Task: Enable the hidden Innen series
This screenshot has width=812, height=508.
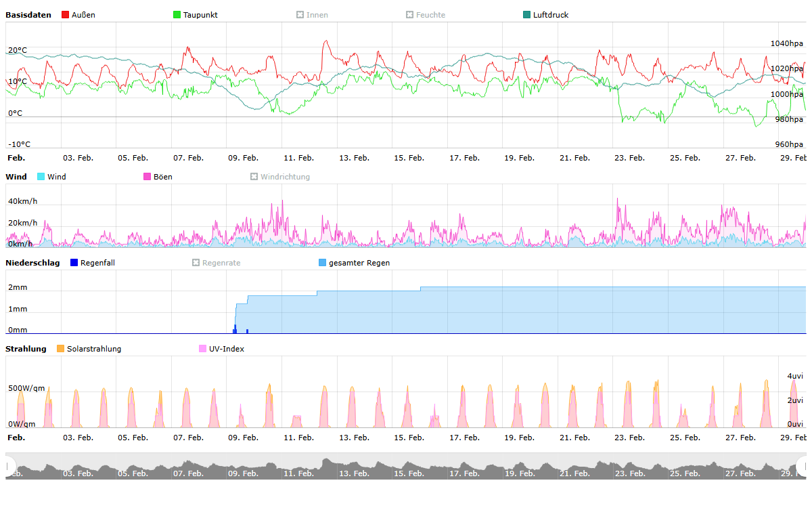Action: [x=300, y=15]
